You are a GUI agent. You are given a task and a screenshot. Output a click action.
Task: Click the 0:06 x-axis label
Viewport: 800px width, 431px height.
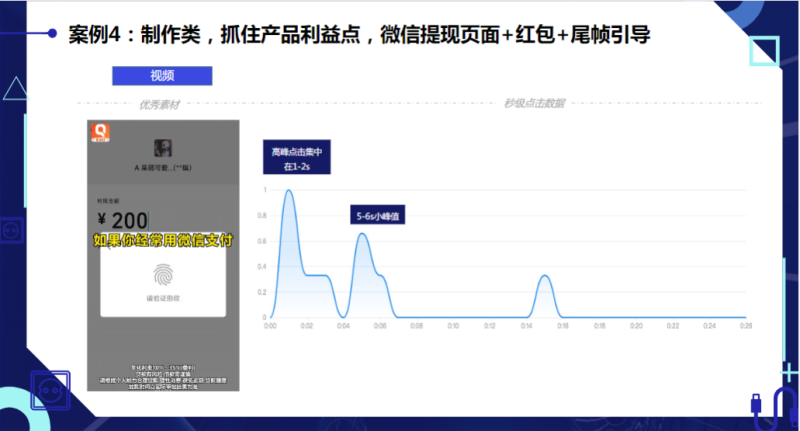tap(380, 326)
